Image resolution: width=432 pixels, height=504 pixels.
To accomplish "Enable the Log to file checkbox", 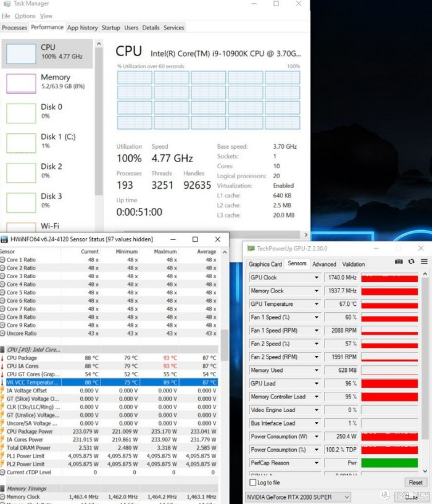I will click(253, 482).
